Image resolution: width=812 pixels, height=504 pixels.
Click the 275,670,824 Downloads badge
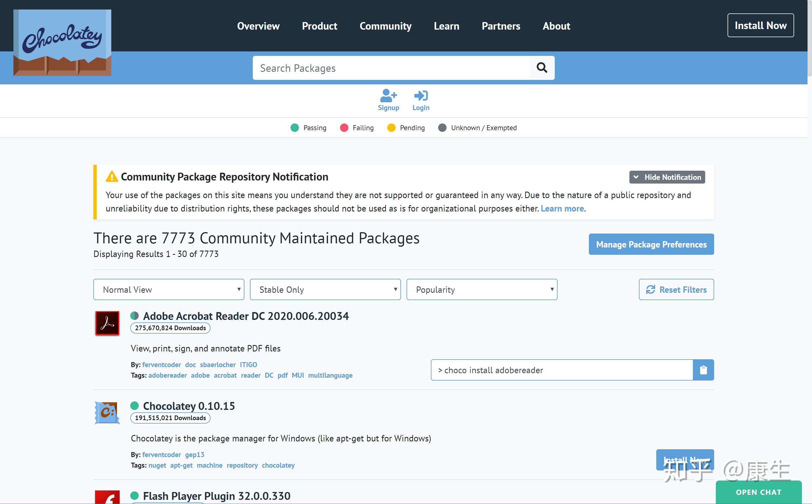coord(170,328)
